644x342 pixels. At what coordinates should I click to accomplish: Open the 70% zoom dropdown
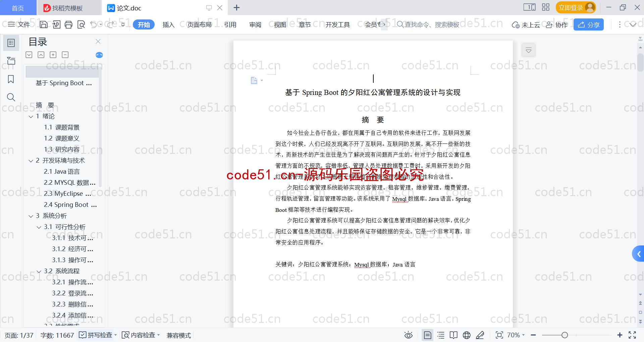point(516,335)
